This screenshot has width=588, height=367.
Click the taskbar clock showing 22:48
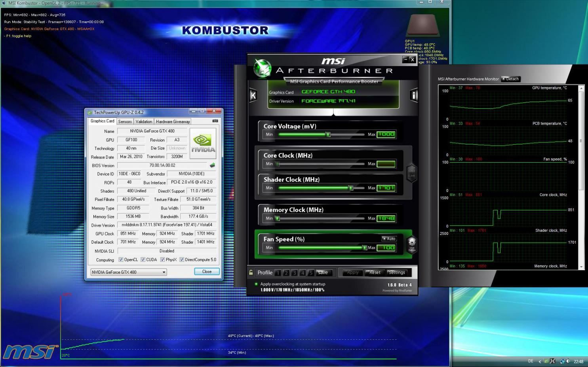click(x=578, y=361)
